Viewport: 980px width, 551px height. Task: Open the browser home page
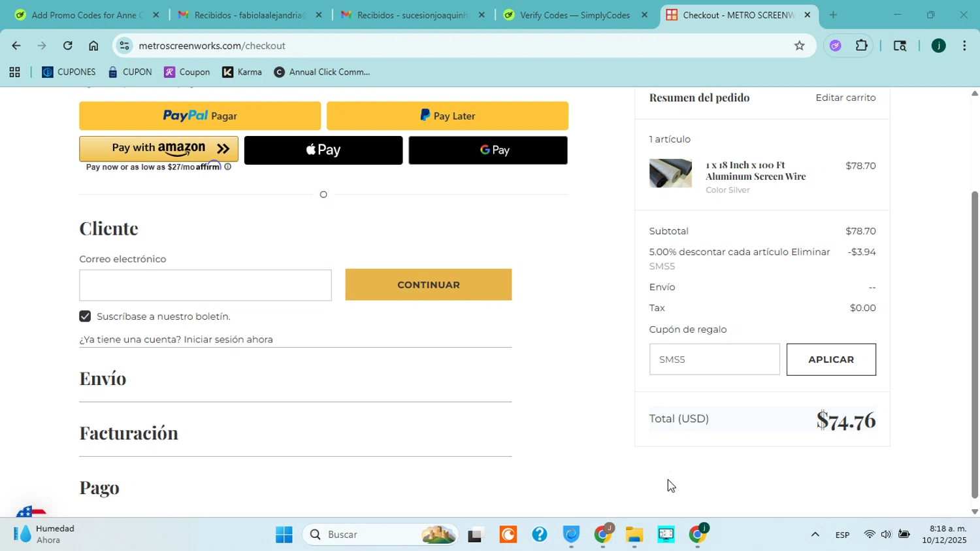[x=93, y=46]
